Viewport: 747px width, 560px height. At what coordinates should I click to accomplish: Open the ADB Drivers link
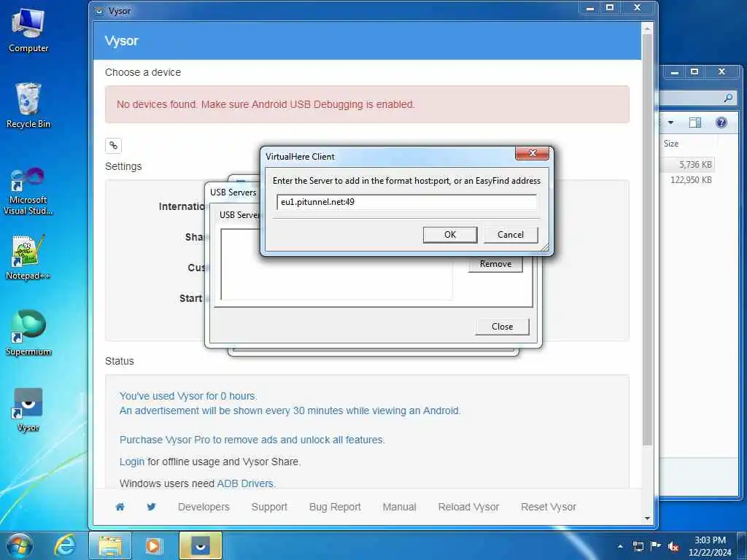click(245, 483)
